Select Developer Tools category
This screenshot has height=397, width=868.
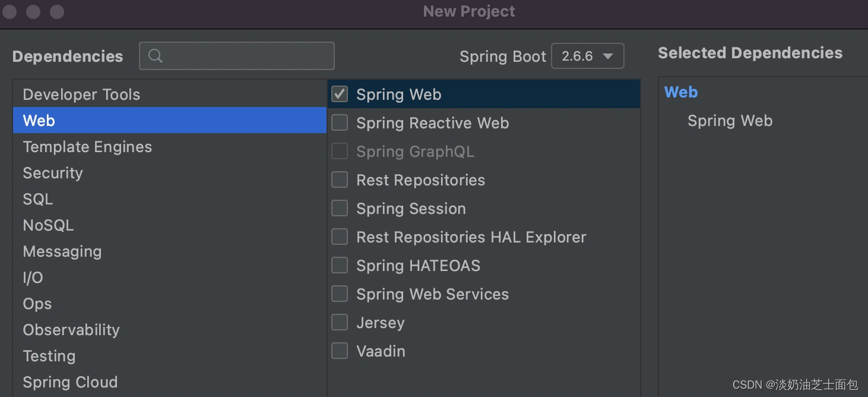[x=81, y=94]
